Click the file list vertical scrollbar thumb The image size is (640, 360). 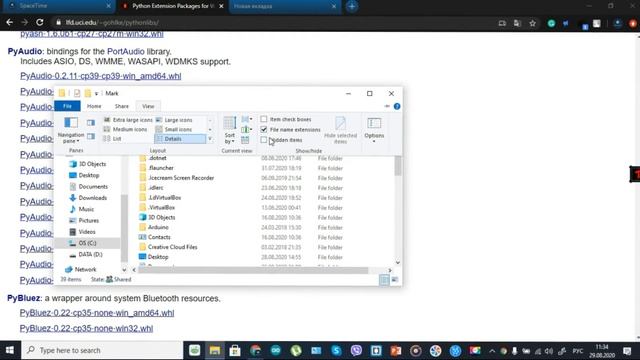click(x=398, y=167)
